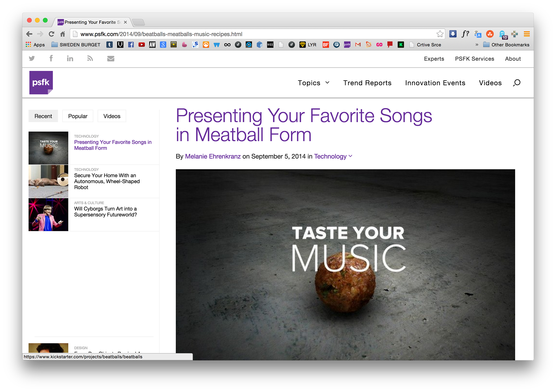This screenshot has width=556, height=392.
Task: Bookmark page with the star icon
Action: [x=440, y=34]
